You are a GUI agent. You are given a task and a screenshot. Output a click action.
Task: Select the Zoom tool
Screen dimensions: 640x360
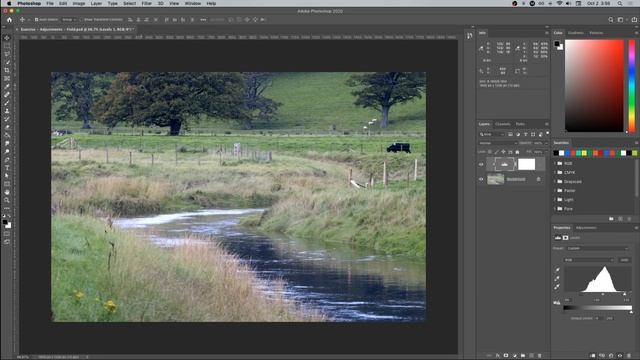click(x=7, y=200)
